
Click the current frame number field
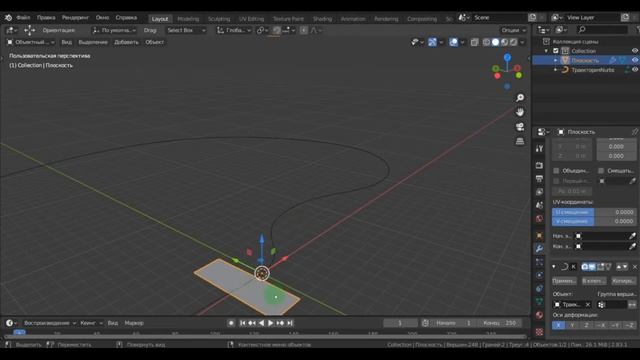coord(400,323)
